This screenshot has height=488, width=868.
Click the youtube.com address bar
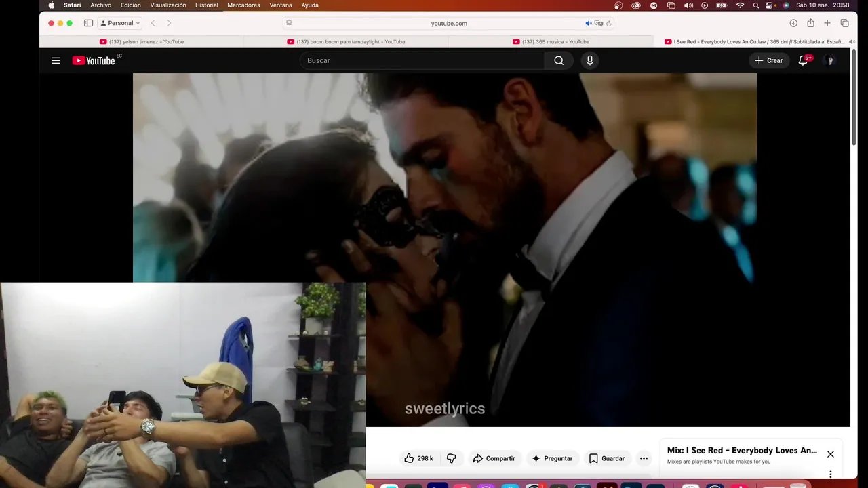pyautogui.click(x=449, y=23)
